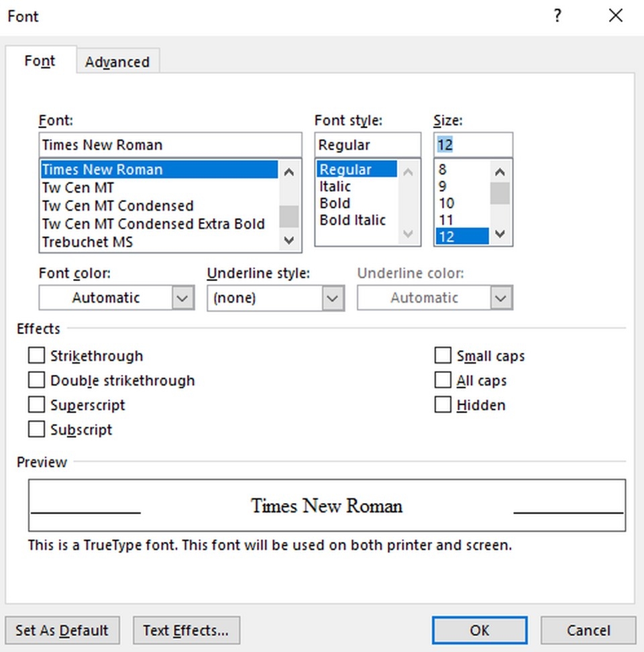Select the Font tab

coord(40,61)
